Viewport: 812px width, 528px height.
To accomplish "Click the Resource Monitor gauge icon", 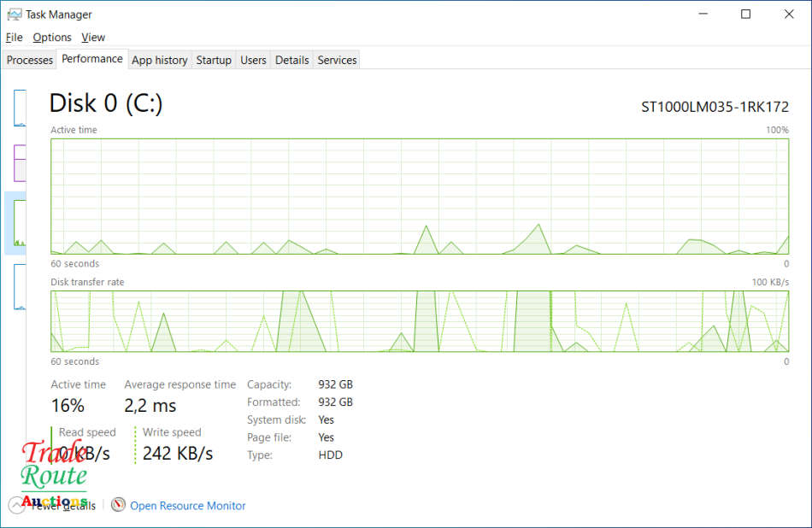I will coord(118,506).
